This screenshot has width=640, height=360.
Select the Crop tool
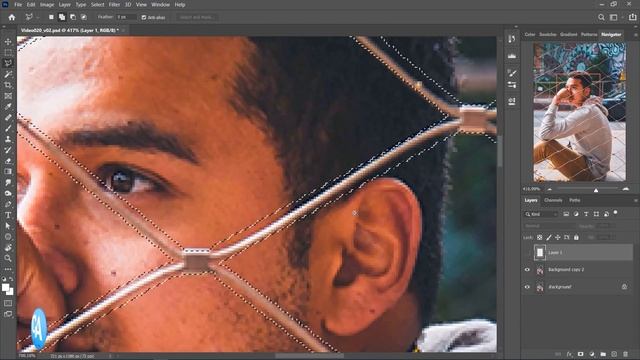pos(8,85)
